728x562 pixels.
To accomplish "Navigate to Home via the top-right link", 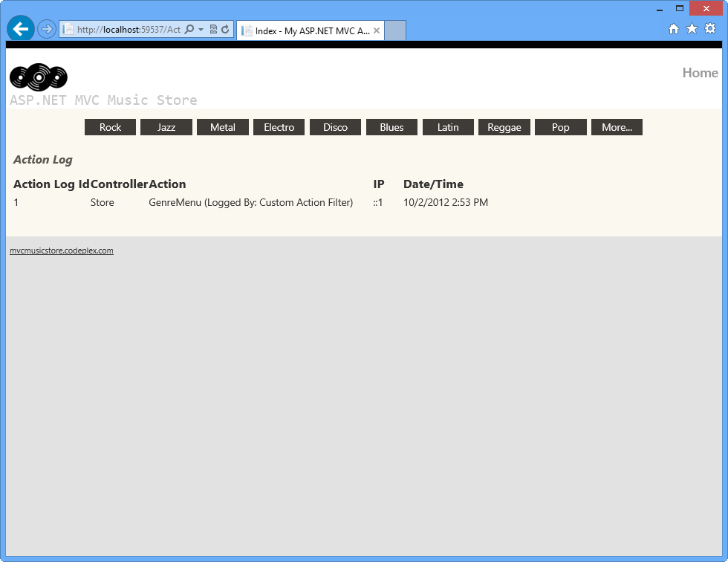I will coord(701,73).
